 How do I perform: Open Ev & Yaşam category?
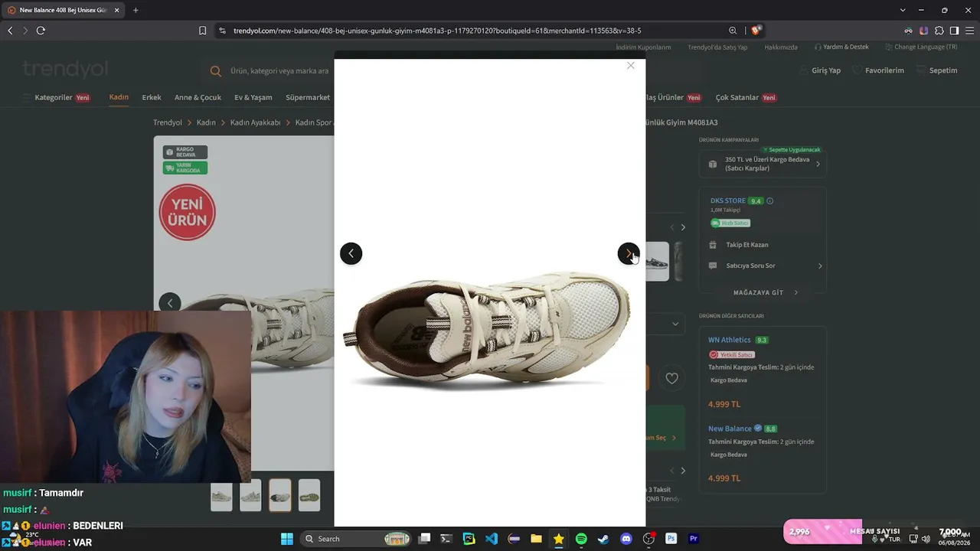point(253,98)
